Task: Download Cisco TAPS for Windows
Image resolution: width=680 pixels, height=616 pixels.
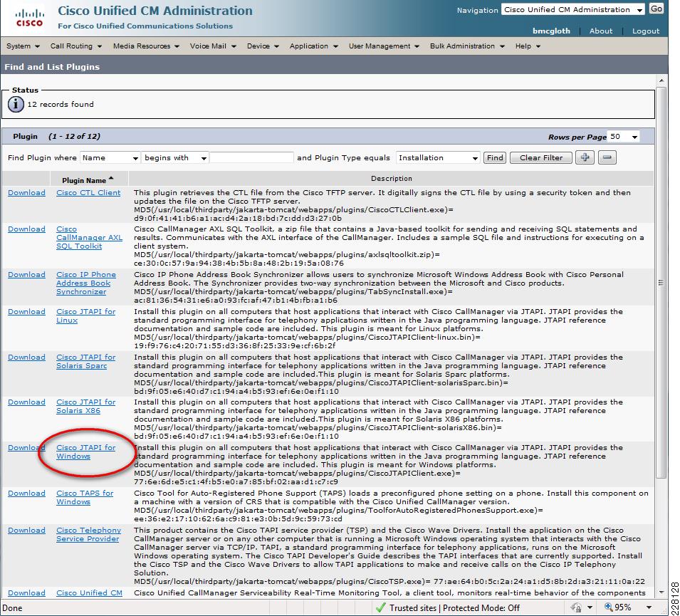Action: (x=26, y=494)
